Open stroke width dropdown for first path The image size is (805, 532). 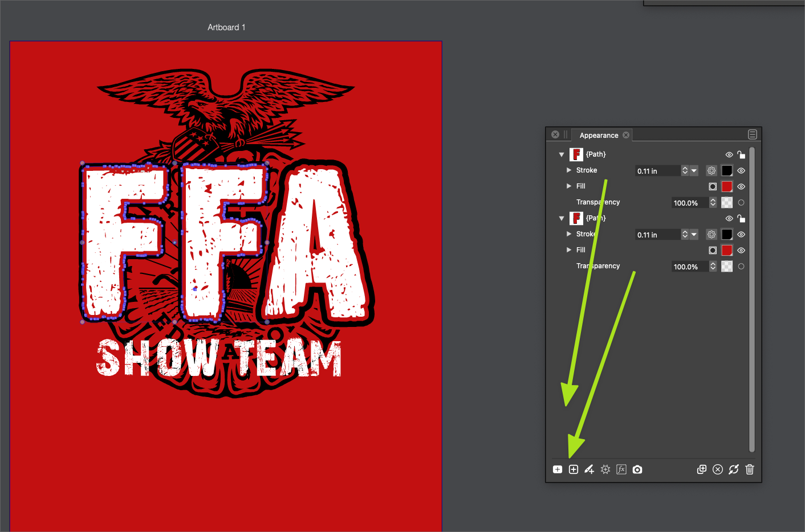694,171
